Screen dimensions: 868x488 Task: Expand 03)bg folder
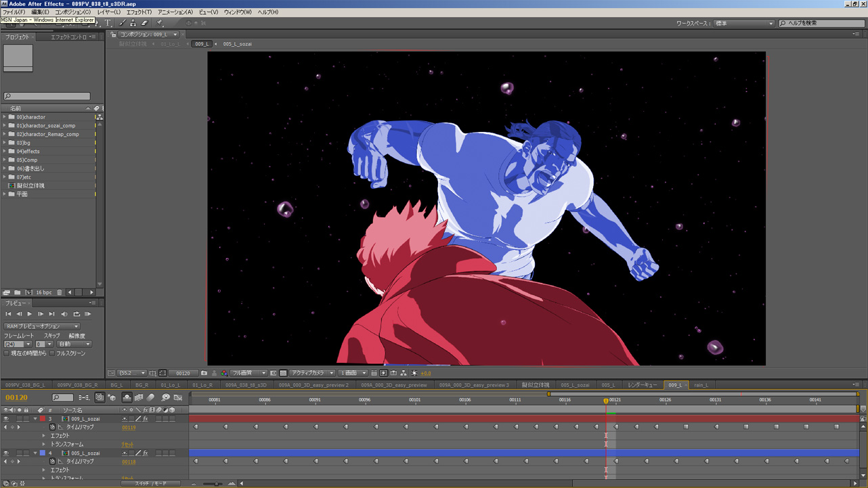coord(4,143)
